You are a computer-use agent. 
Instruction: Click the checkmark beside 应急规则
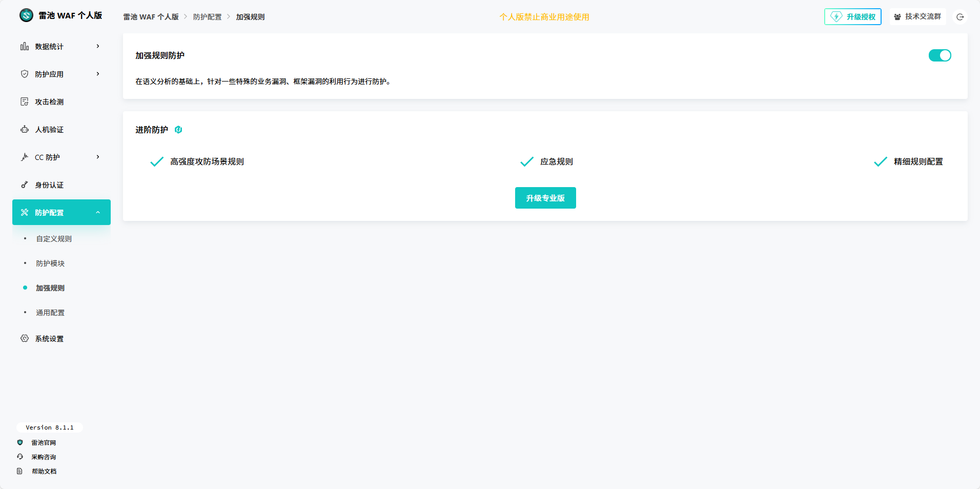point(527,161)
